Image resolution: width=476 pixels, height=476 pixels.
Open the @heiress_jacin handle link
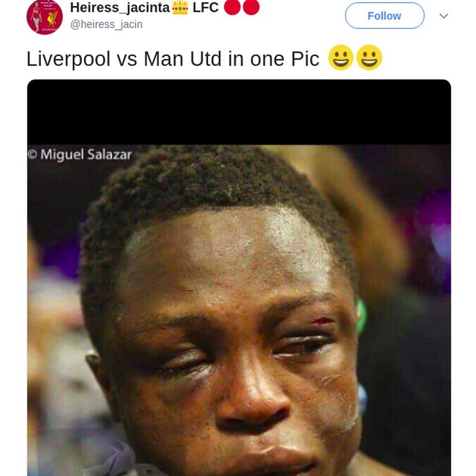coord(107,24)
